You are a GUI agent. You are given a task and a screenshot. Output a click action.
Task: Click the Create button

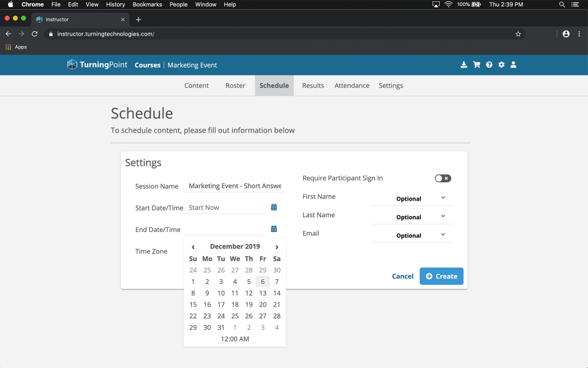(x=441, y=276)
